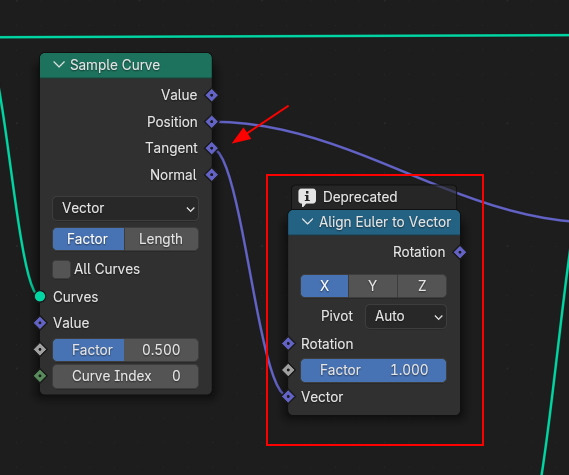This screenshot has width=569, height=475.
Task: Click the Vector input socket
Action: pyautogui.click(x=288, y=397)
